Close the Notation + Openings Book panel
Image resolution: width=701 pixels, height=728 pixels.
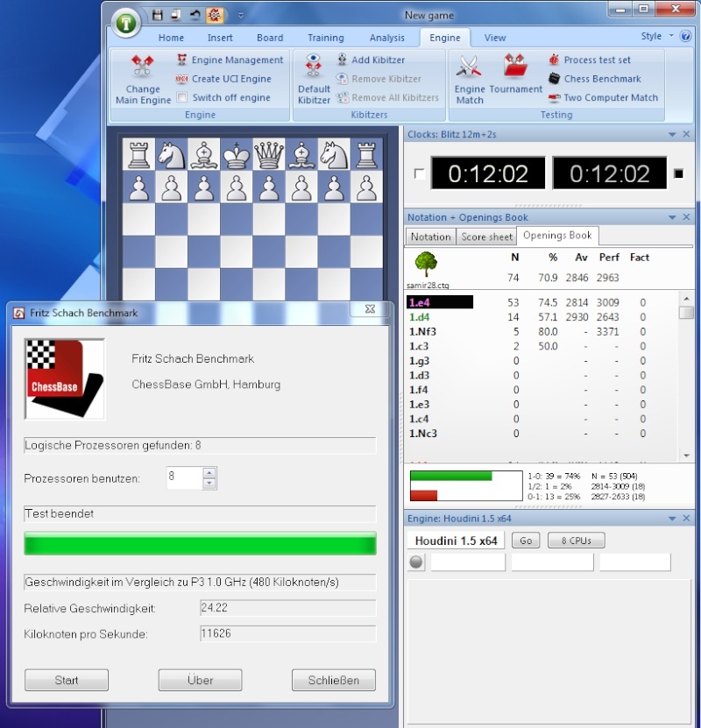tap(687, 217)
